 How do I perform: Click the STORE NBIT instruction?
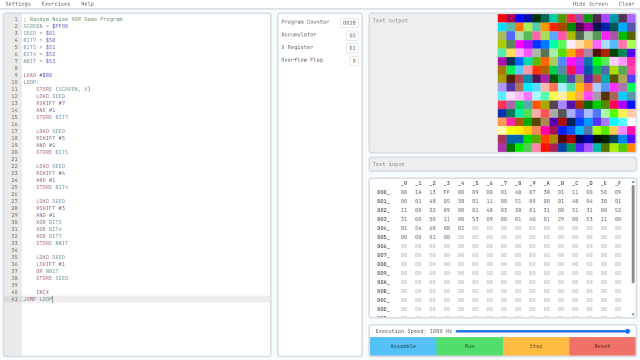[x=52, y=243]
